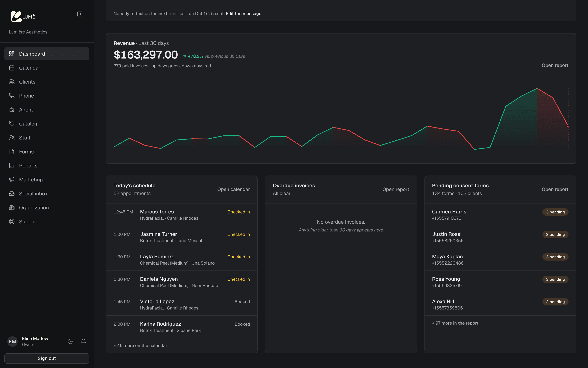Open notifications bell icon
Image resolution: width=588 pixels, height=368 pixels.
(83, 342)
